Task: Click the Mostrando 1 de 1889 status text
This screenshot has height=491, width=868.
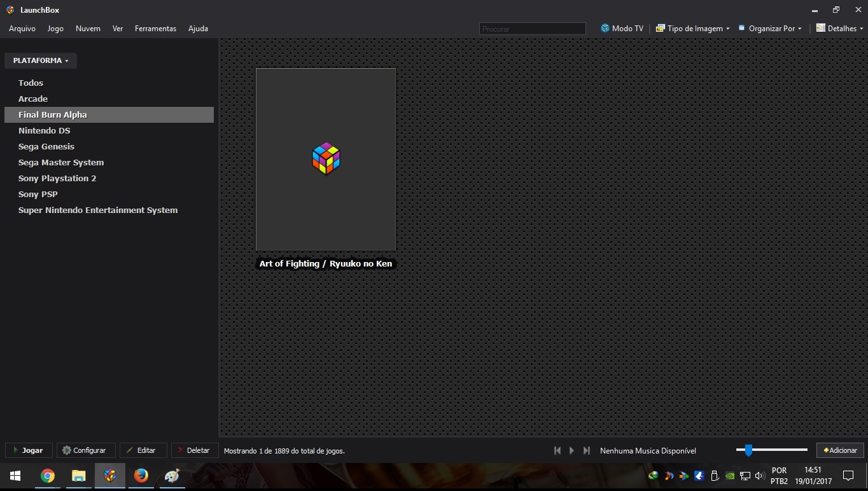Action: tap(284, 450)
